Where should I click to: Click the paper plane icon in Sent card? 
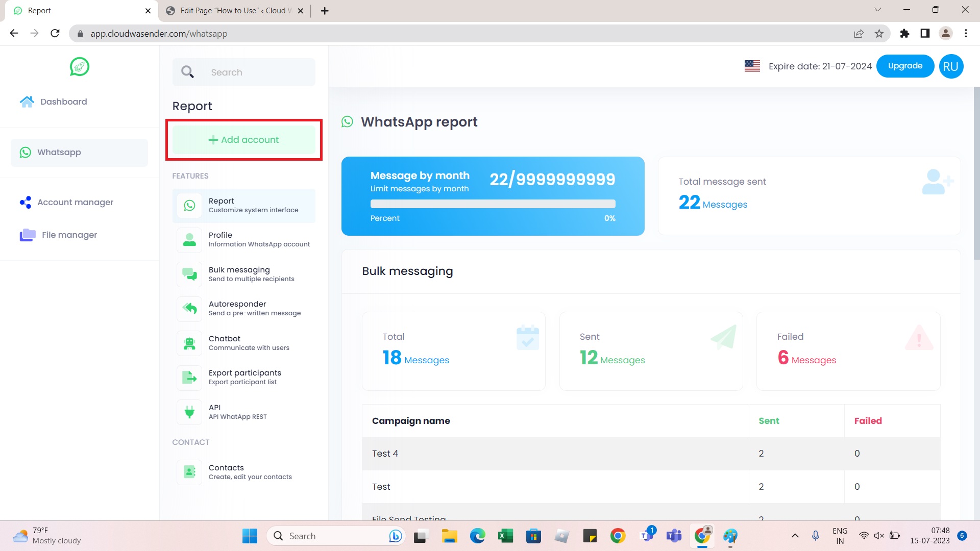(724, 337)
